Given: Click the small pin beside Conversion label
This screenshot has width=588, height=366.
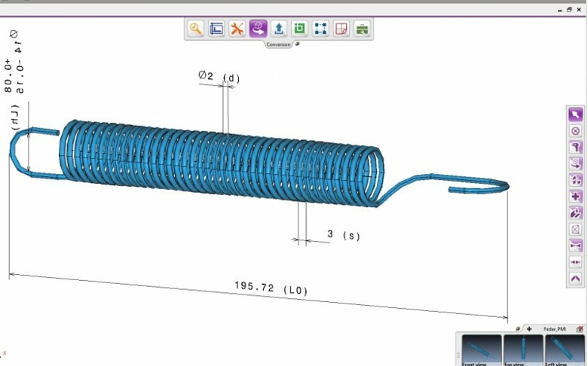Looking at the screenshot, I should click(x=297, y=44).
